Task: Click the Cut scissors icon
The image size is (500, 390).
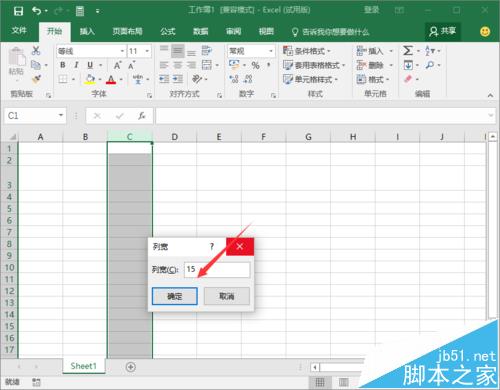Action: coord(36,50)
